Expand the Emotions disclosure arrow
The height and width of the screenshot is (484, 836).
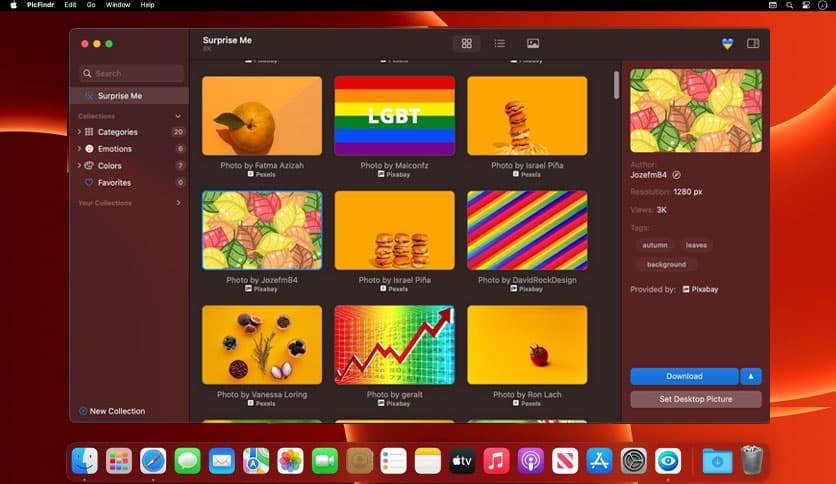79,149
